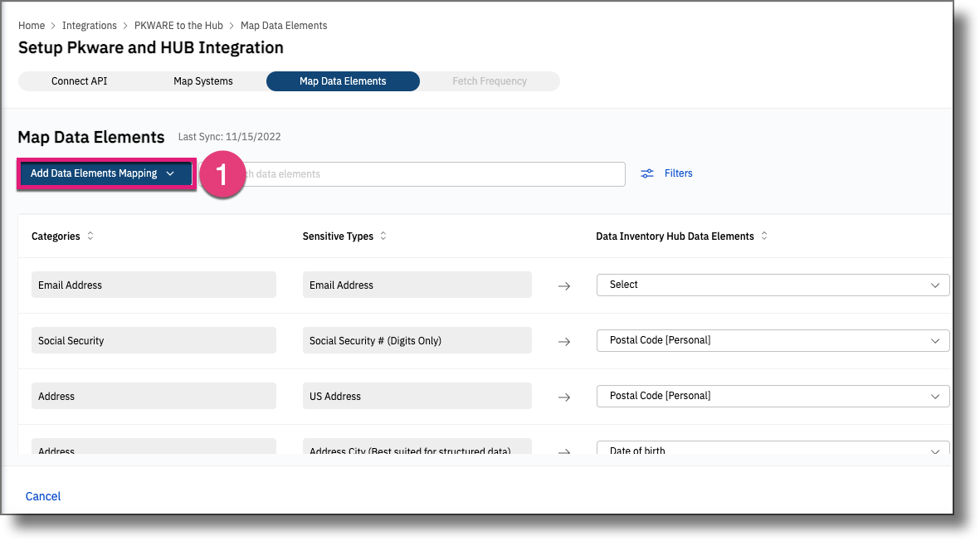Click chevron in Social Security mapping dropdown
The width and height of the screenshot is (980, 541).
point(935,341)
